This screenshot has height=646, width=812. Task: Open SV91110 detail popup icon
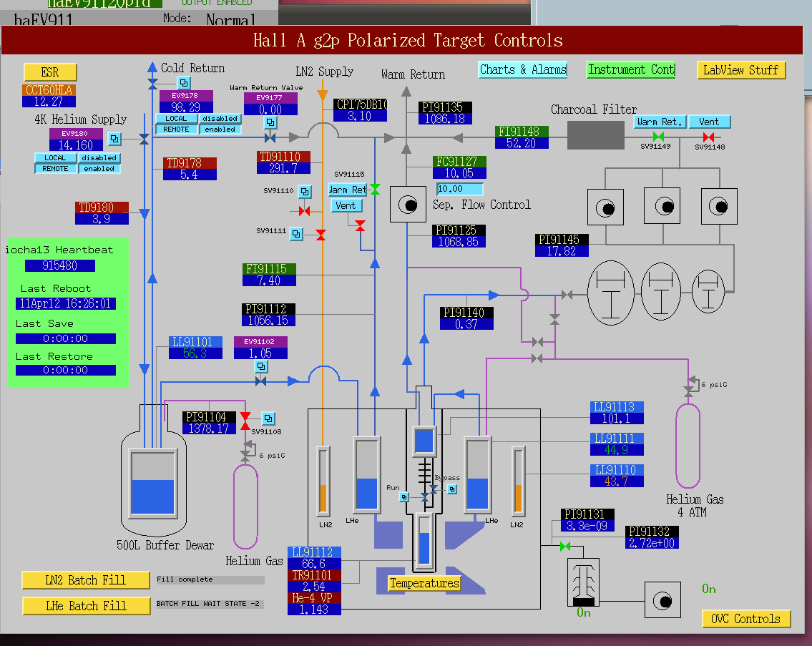point(305,192)
